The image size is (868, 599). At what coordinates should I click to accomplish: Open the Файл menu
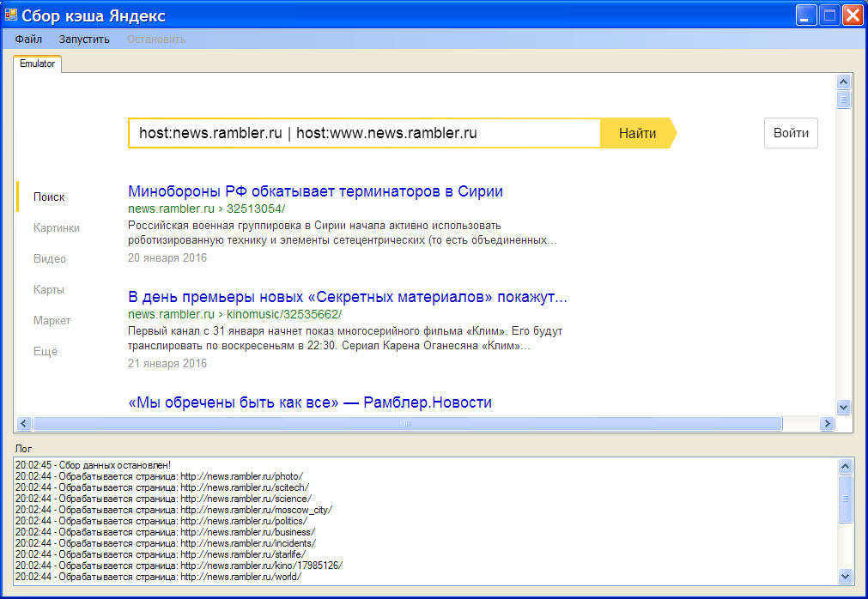28,39
